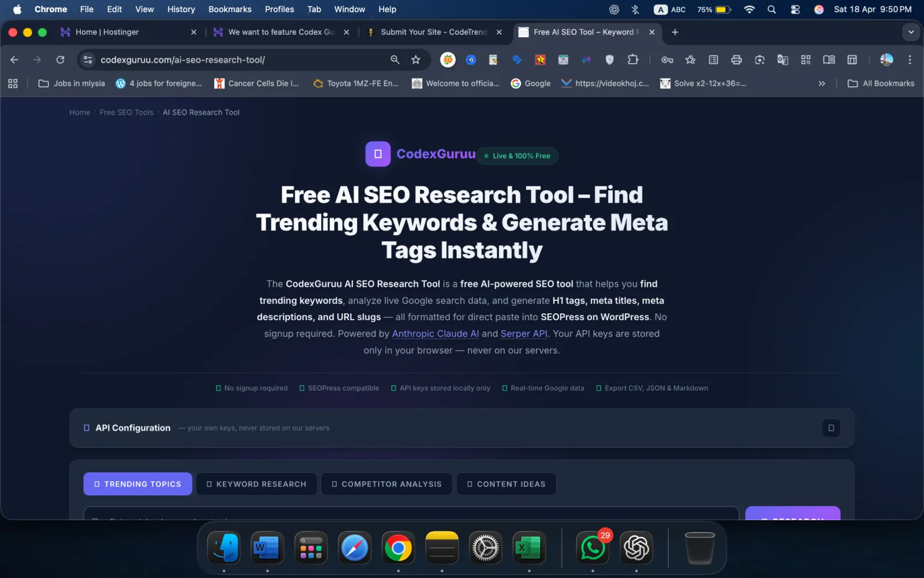The width and height of the screenshot is (924, 578).
Task: Switch to Competitor Analysis tab
Action: click(386, 484)
